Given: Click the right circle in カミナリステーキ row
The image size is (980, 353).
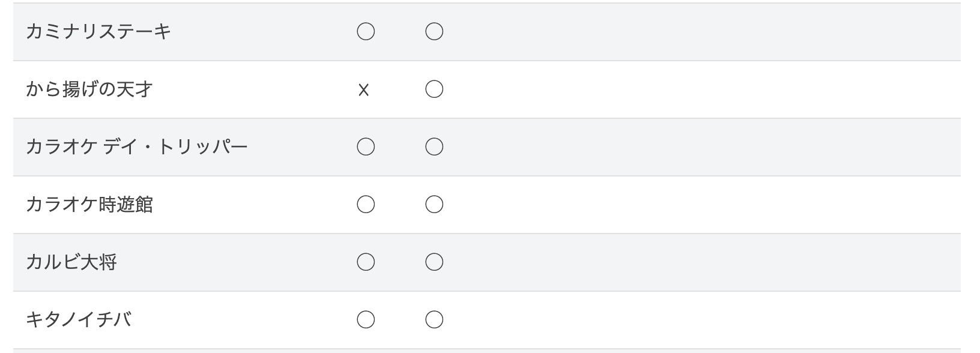Looking at the screenshot, I should (434, 31).
